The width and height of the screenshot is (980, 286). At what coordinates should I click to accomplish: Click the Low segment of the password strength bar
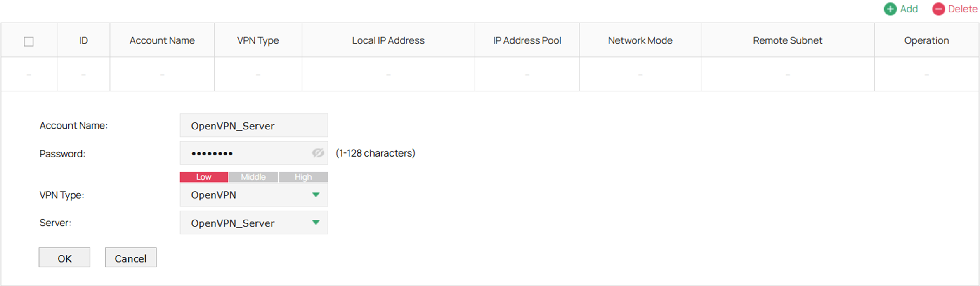[203, 177]
